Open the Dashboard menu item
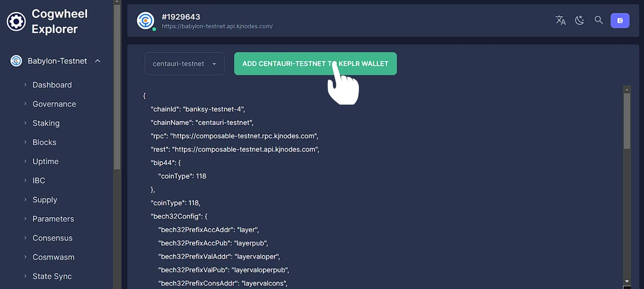 [52, 85]
